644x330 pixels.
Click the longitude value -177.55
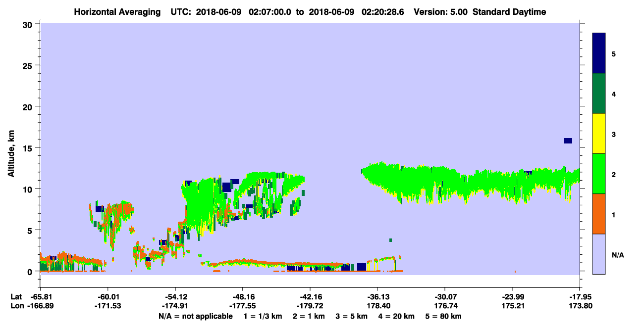tap(242, 306)
